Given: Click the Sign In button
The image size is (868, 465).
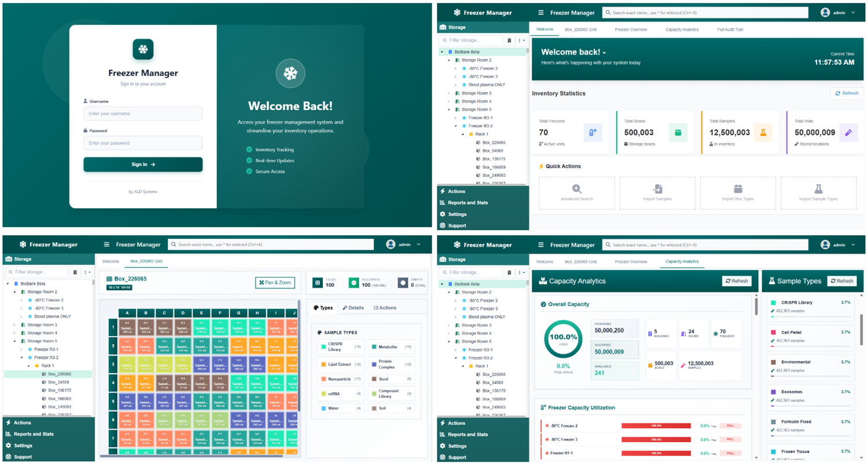Looking at the screenshot, I should [143, 164].
